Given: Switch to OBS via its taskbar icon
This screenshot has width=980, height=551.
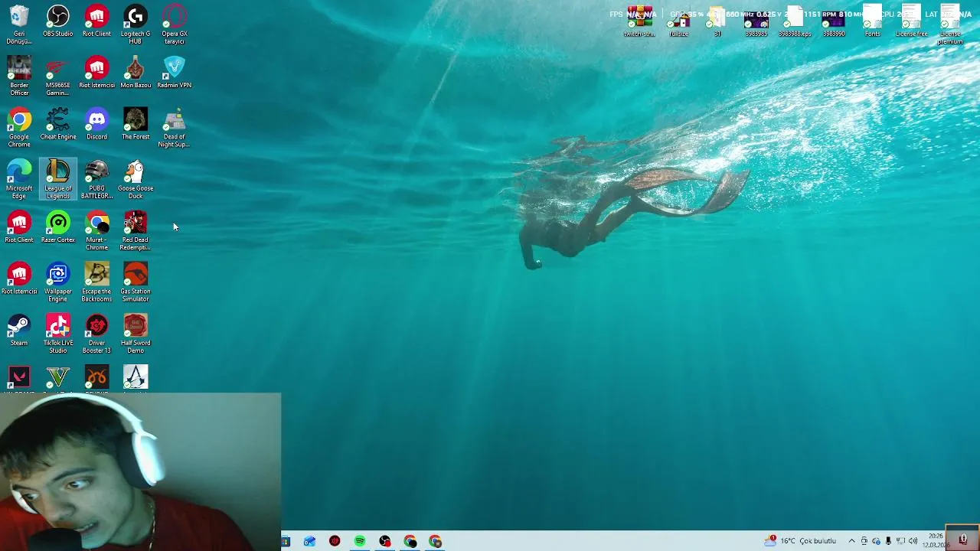Looking at the screenshot, I should (x=385, y=541).
